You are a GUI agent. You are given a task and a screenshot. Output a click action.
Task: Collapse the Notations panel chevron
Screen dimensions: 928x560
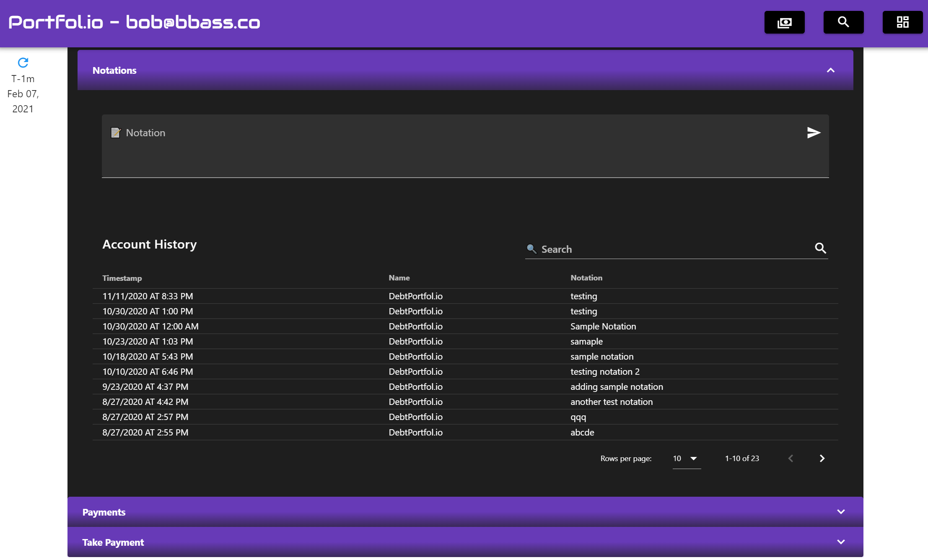(x=830, y=70)
